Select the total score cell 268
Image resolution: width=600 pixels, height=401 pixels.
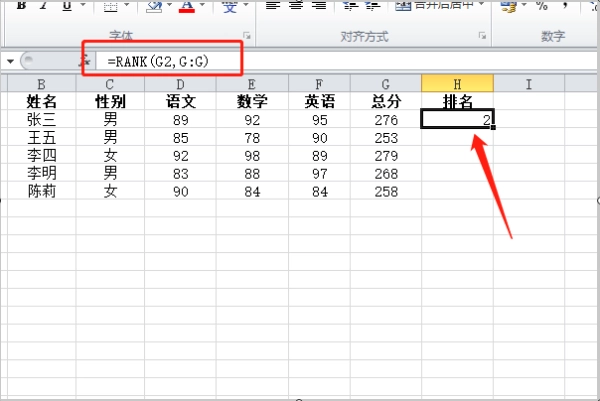coord(386,173)
